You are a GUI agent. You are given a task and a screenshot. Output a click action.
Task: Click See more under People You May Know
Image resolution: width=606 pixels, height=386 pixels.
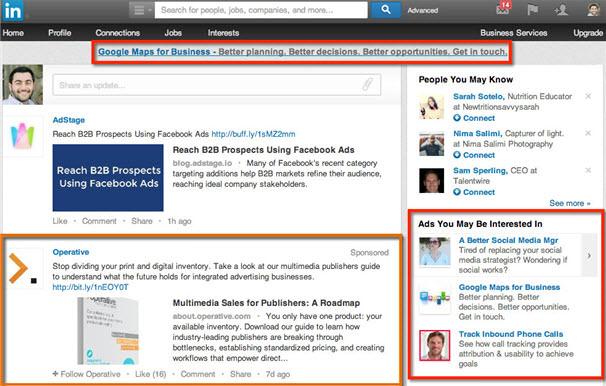click(x=570, y=203)
